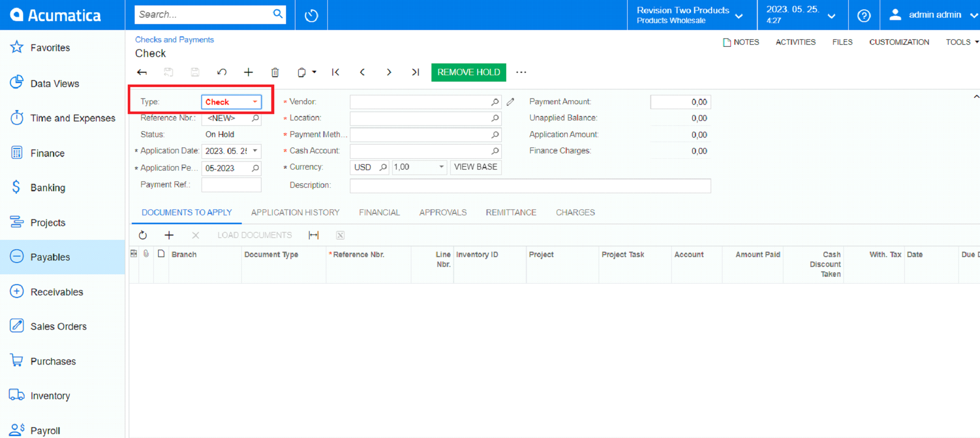Export grid to Excel icon
This screenshot has width=980, height=438.
coord(340,235)
